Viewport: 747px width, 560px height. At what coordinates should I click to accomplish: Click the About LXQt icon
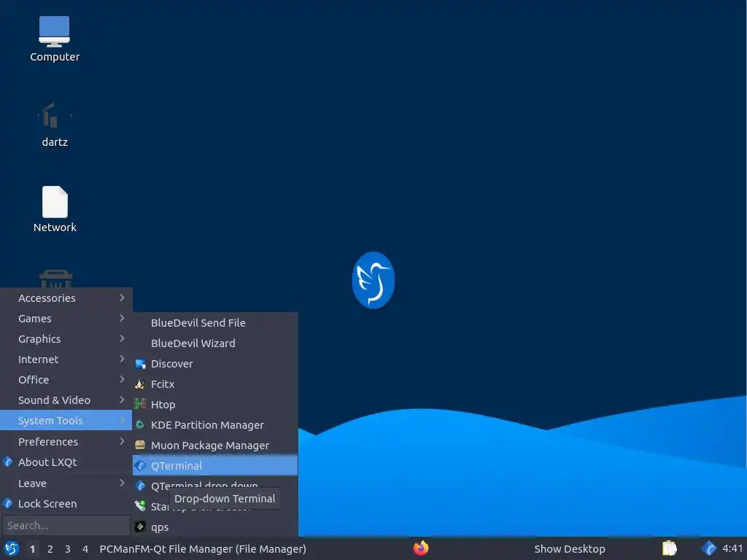click(7, 462)
